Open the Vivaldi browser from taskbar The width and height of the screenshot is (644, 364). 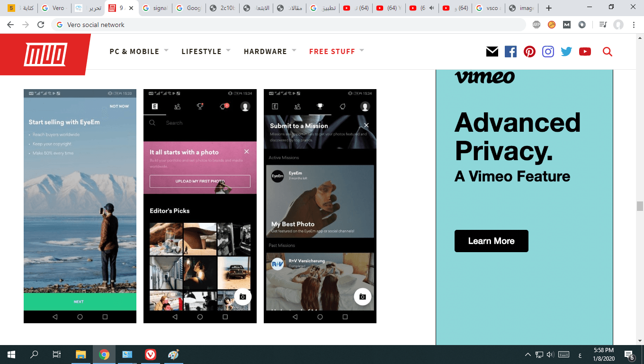pyautogui.click(x=150, y=354)
